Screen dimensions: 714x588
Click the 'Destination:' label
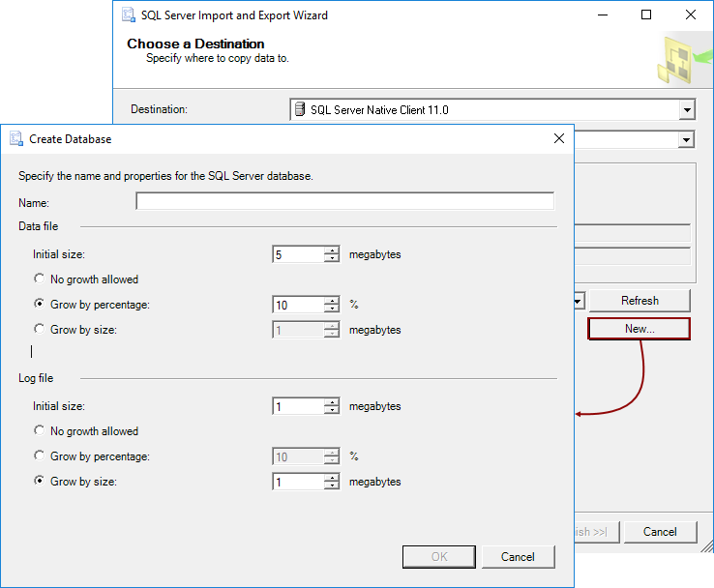pyautogui.click(x=159, y=109)
